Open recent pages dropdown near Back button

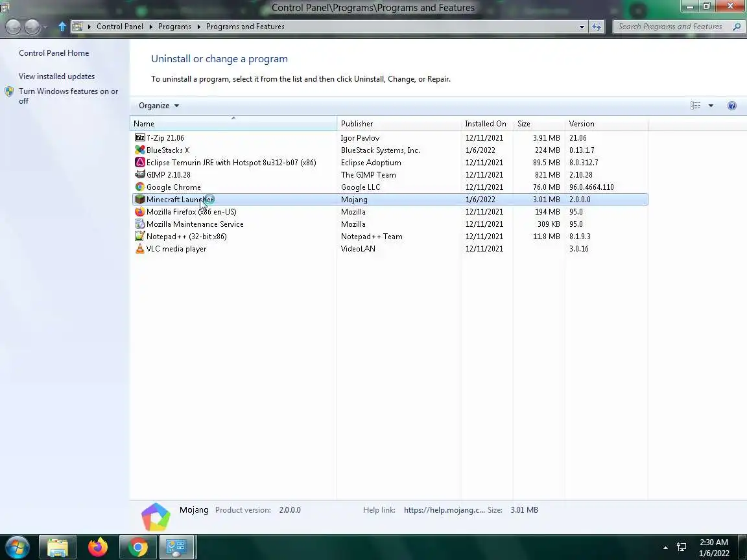[45, 27]
